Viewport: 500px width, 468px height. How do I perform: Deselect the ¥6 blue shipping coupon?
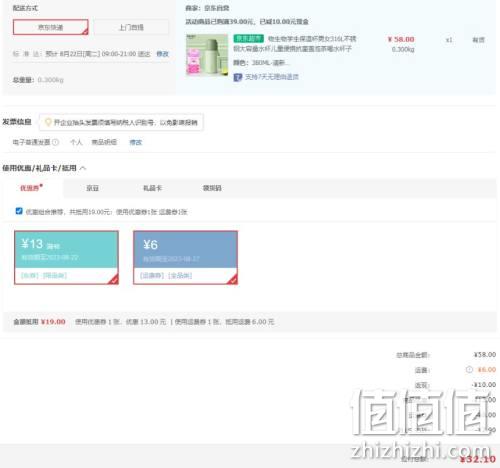click(x=185, y=257)
